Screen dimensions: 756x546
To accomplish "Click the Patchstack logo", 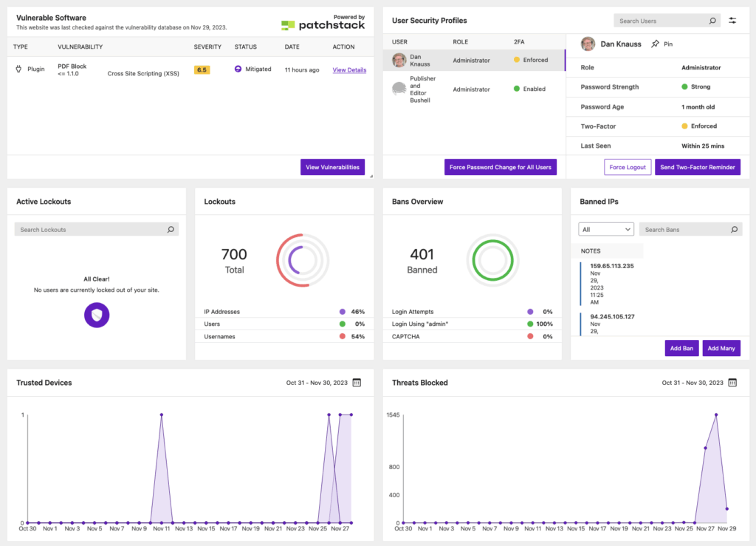I will (323, 24).
